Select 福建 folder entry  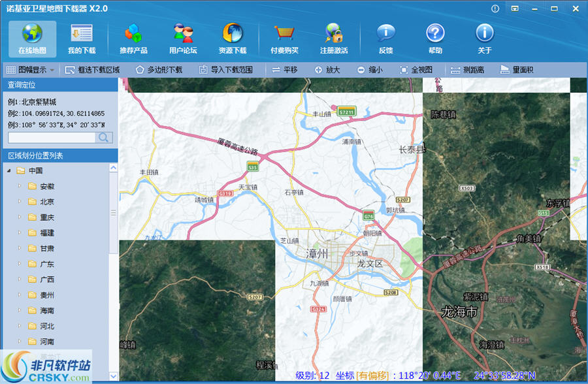(x=41, y=233)
